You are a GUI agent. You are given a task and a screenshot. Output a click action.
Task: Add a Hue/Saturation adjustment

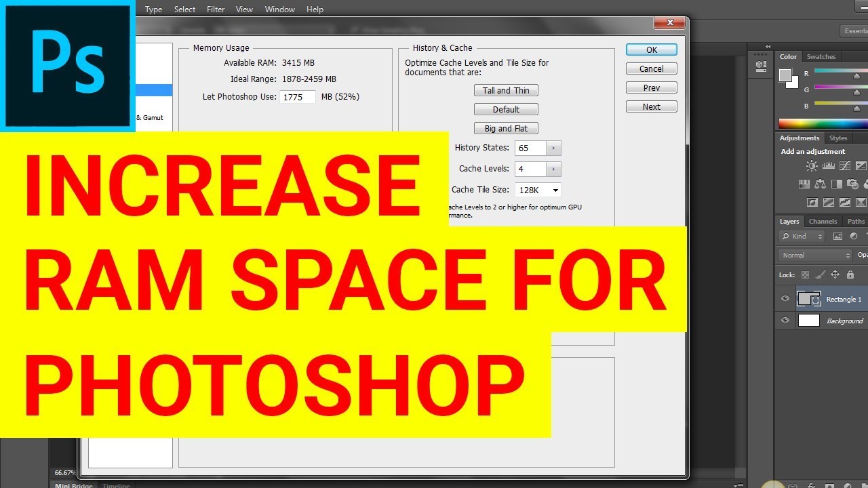click(x=804, y=184)
